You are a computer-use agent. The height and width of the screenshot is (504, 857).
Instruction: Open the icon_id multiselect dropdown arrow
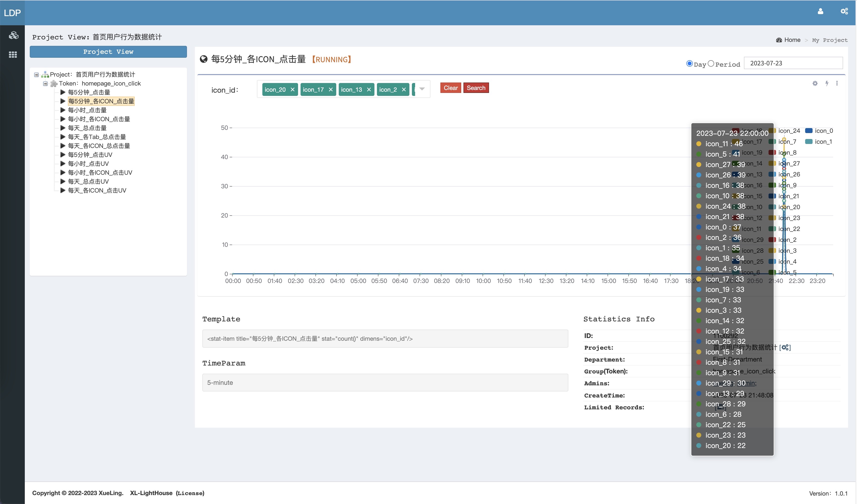[x=422, y=89]
